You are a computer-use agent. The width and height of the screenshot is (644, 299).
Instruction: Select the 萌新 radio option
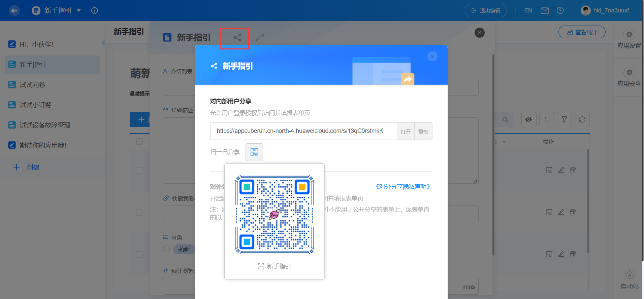click(166, 249)
